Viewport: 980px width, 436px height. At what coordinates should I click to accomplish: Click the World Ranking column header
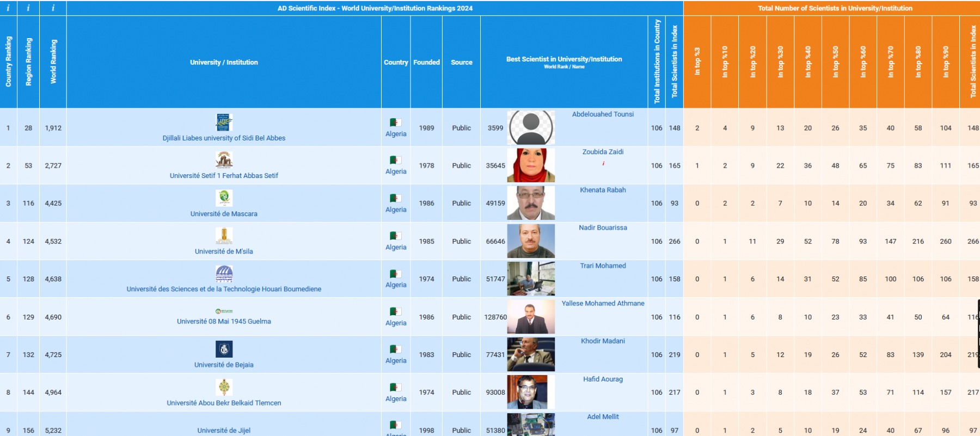point(53,62)
